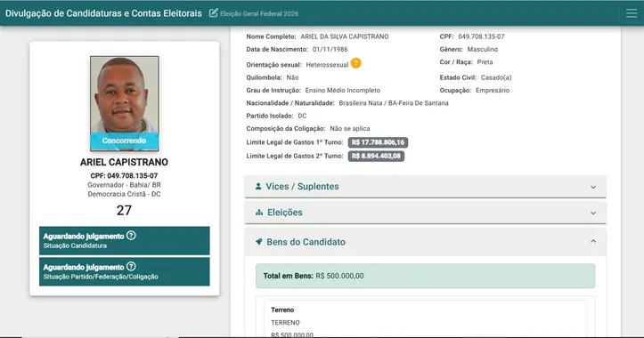Click the name ARIEL CAPISTRANO heading
Image resolution: width=644 pixels, height=338 pixels.
tap(124, 162)
